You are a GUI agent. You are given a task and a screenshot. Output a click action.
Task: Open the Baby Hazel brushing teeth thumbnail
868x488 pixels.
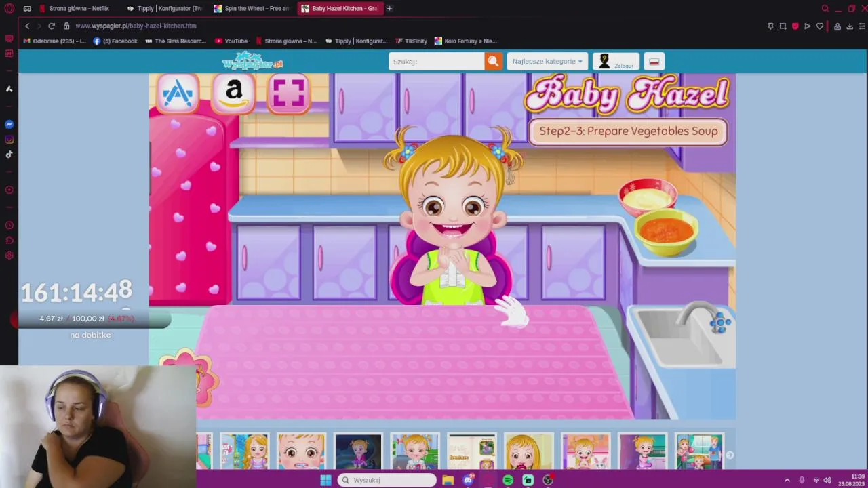(301, 451)
